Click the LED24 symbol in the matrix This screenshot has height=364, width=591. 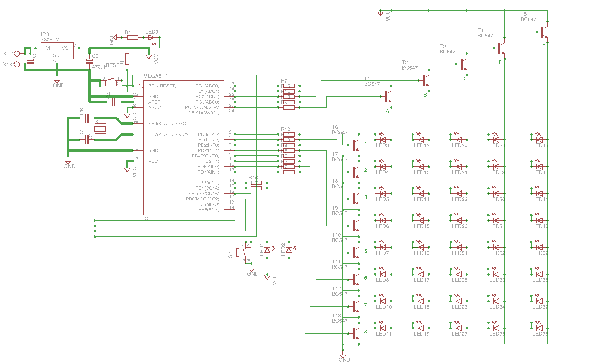coord(458,248)
